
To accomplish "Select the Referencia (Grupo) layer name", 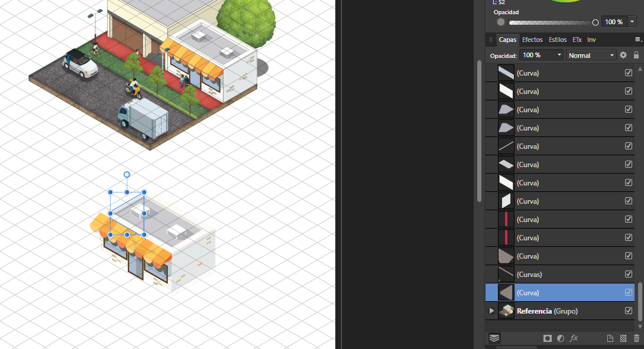I will [547, 311].
